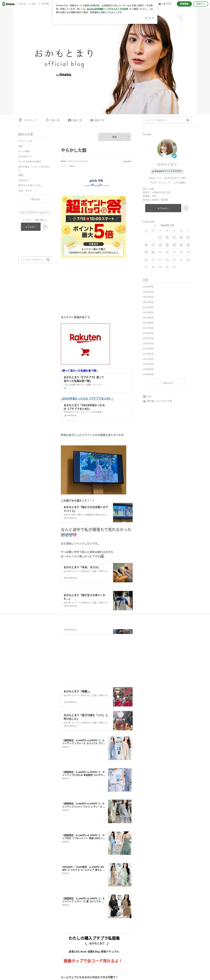Open the 2024年良かったもの【プチプラまとめ】 link

tap(87, 398)
